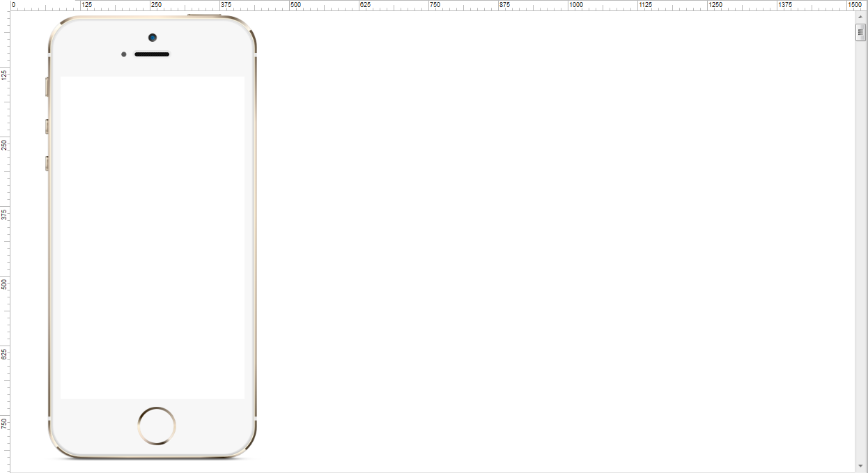Click the 1125 mark on horizontal ruler
The image size is (868, 473).
coord(646,5)
